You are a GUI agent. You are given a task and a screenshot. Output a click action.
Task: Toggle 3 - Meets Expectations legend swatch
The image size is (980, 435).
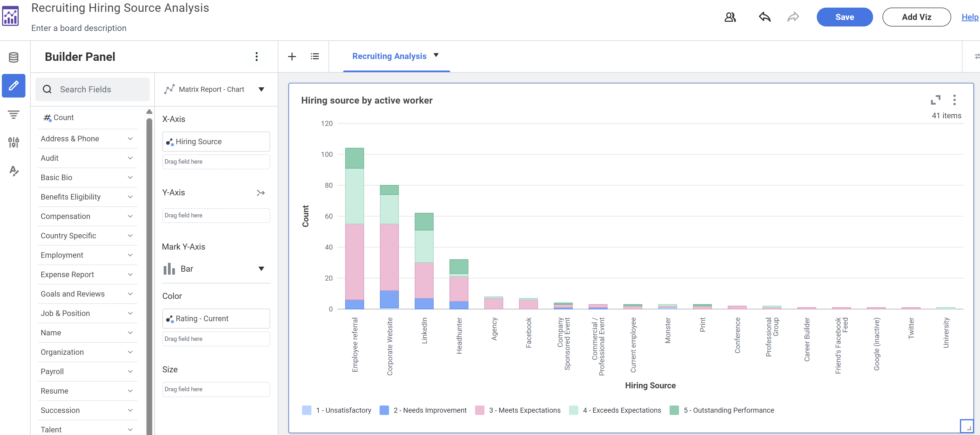(x=480, y=411)
